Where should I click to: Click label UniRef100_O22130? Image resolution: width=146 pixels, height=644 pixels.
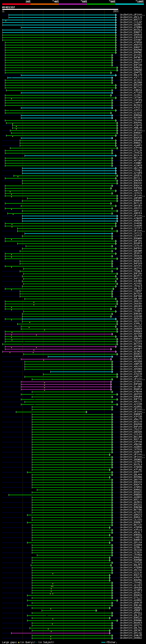(131, 573)
